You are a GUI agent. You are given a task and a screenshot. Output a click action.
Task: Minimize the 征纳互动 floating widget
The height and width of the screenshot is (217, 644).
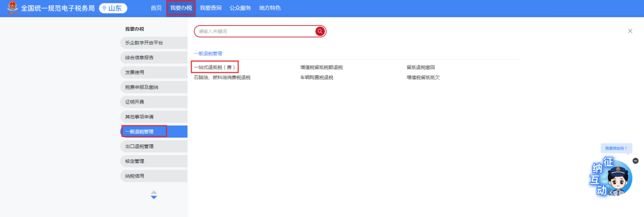pyautogui.click(x=635, y=161)
